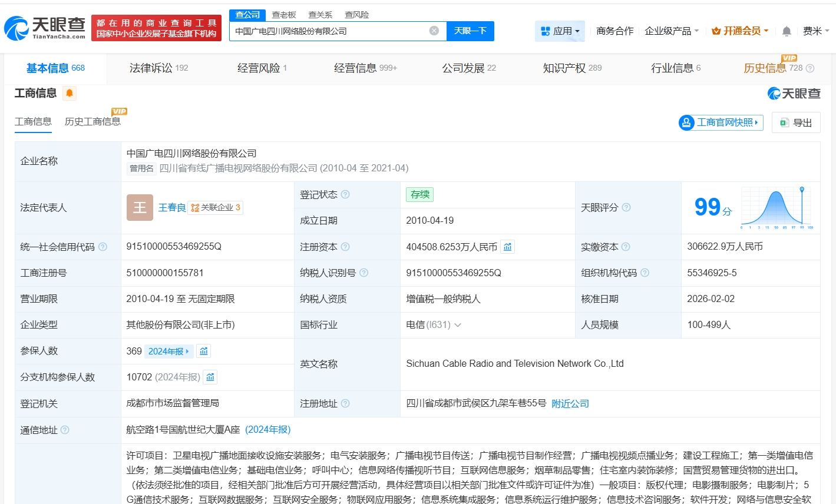Open chart icon next to 参保人数 2024年报
Image resolution: width=836 pixels, height=504 pixels.
(x=204, y=352)
